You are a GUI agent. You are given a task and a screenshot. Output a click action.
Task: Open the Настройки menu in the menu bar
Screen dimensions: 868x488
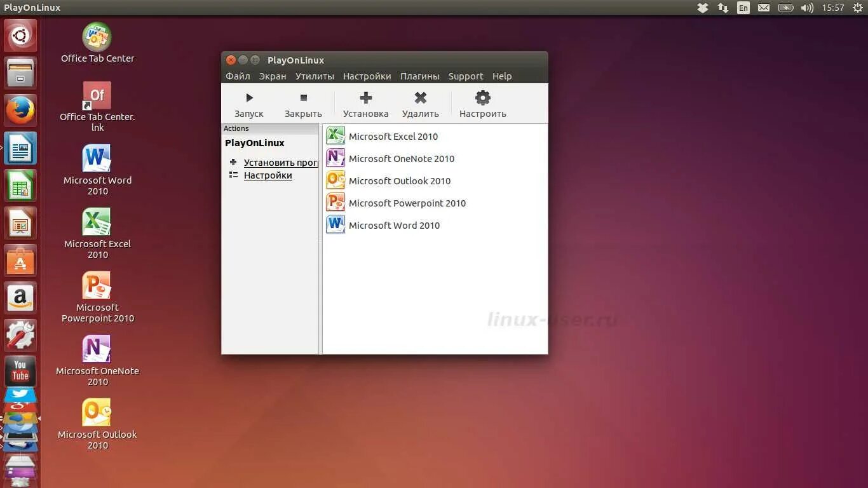pyautogui.click(x=367, y=76)
